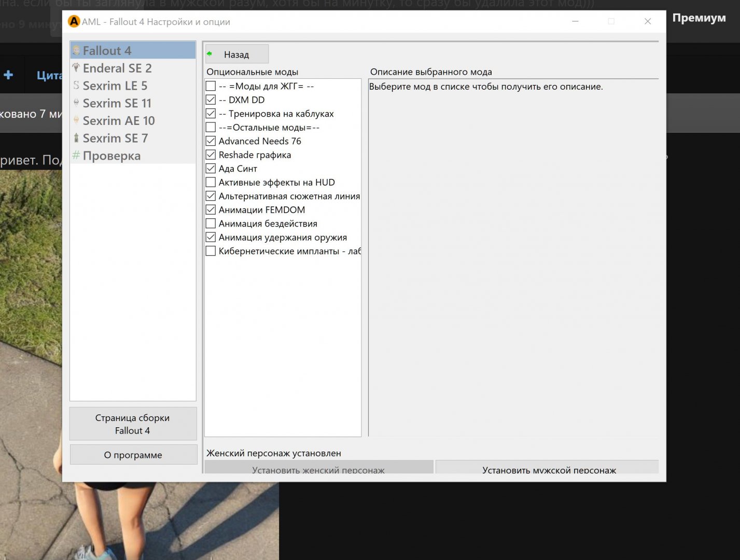Disable the DXM DD checkbox
740x560 pixels.
pos(211,100)
